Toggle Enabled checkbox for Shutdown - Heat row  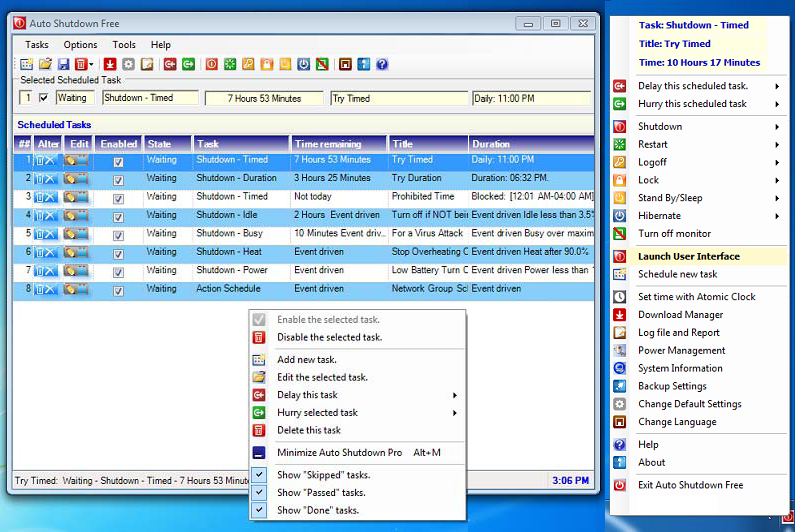point(118,254)
